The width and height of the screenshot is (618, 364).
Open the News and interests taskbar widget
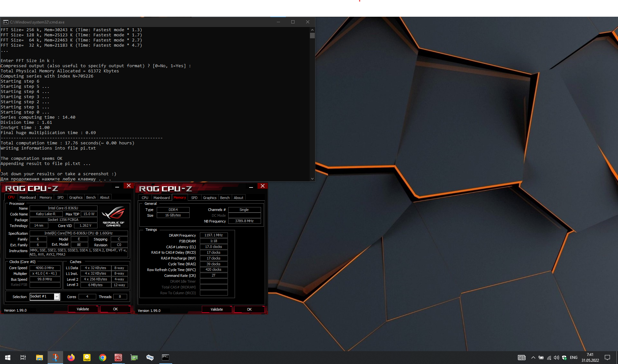521,358
